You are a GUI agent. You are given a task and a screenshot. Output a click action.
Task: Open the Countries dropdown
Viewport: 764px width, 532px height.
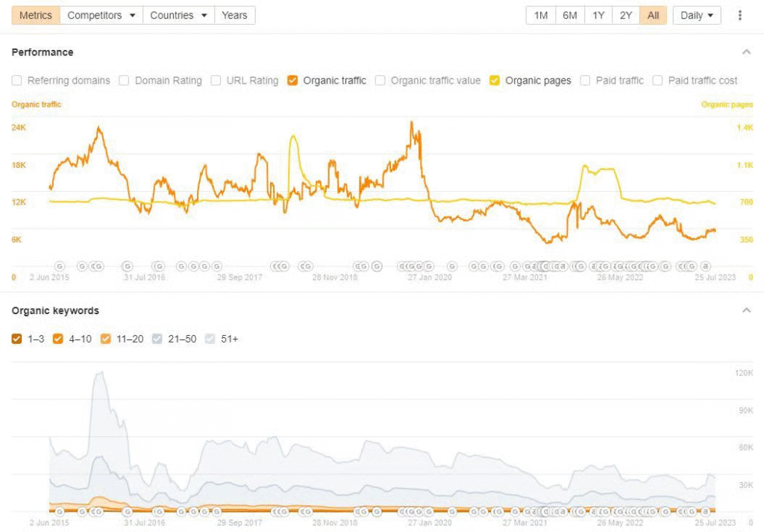pos(178,15)
